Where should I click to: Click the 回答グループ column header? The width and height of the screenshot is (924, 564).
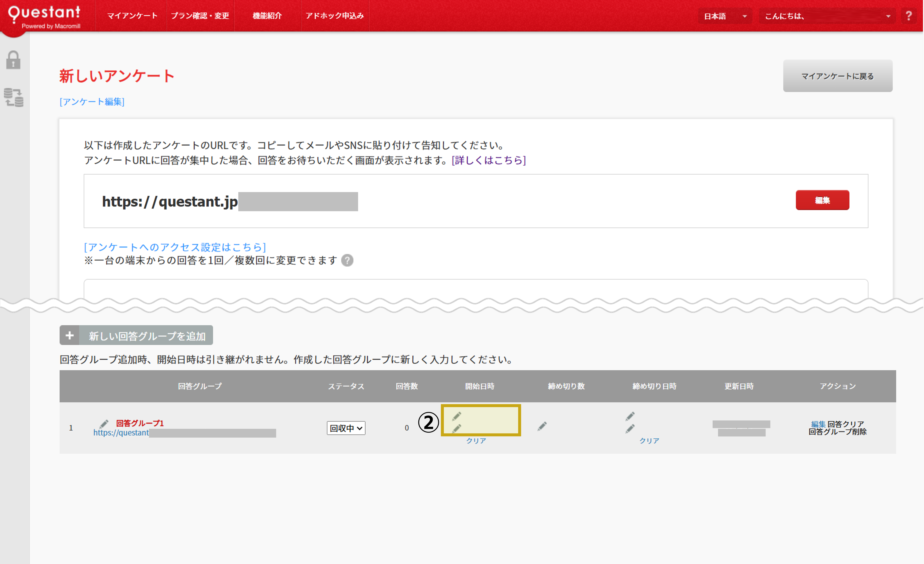coord(200,386)
